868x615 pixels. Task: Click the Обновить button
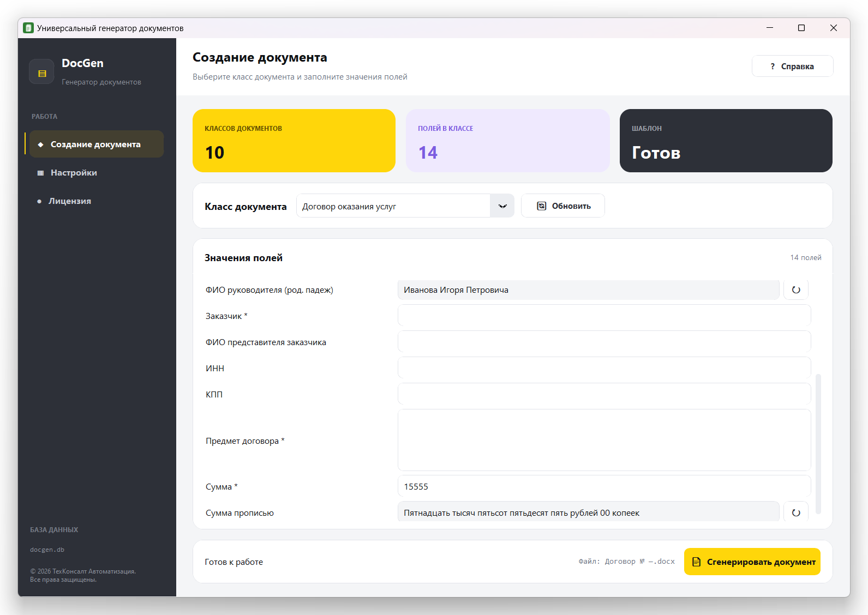[562, 206]
